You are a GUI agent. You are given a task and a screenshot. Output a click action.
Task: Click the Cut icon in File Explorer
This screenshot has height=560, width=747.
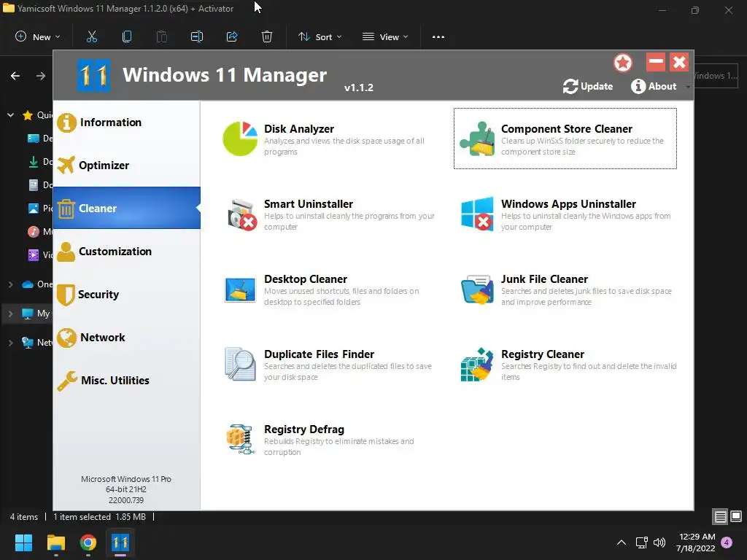point(92,36)
